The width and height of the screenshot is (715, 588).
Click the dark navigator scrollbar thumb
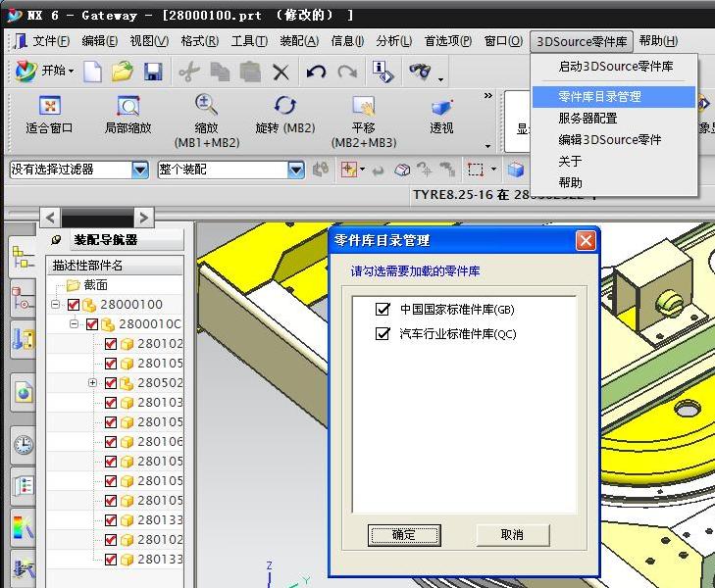pos(97,218)
